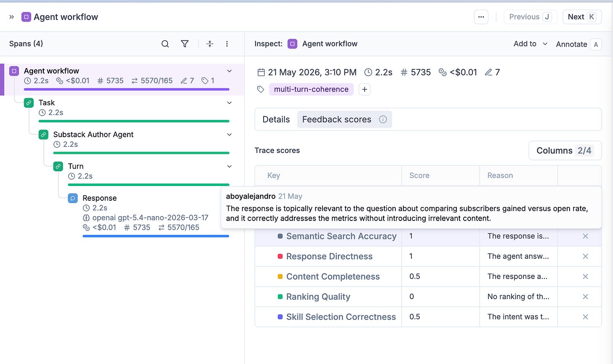
Task: Click the red Response Directness color dot
Action: pos(280,256)
